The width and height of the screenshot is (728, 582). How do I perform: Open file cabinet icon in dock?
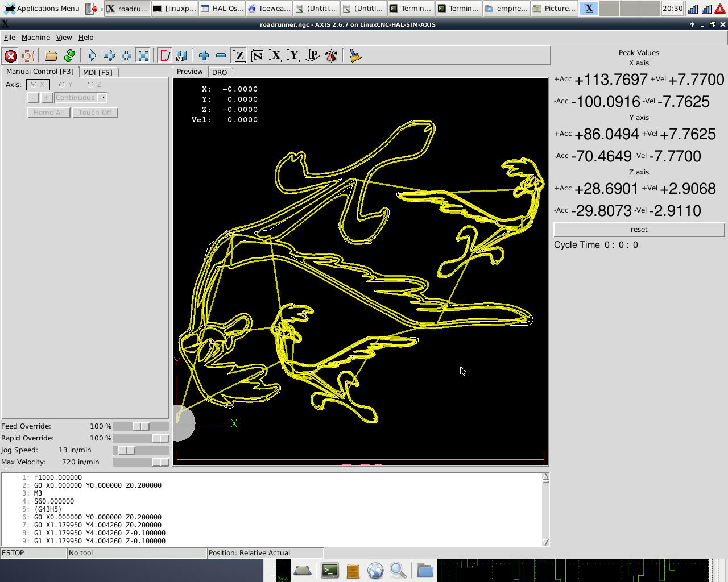353,570
